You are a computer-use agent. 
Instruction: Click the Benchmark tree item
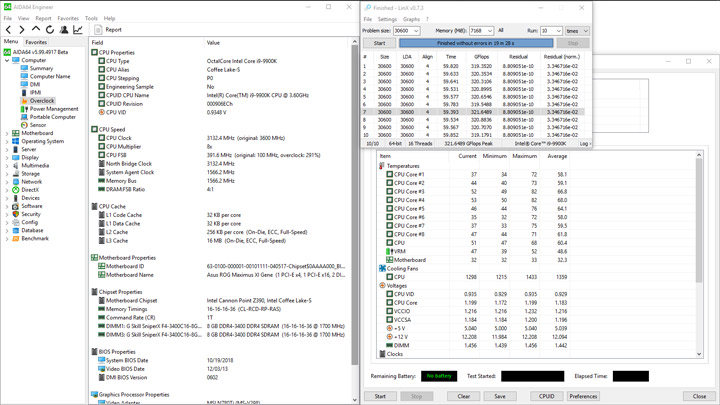pyautogui.click(x=35, y=238)
